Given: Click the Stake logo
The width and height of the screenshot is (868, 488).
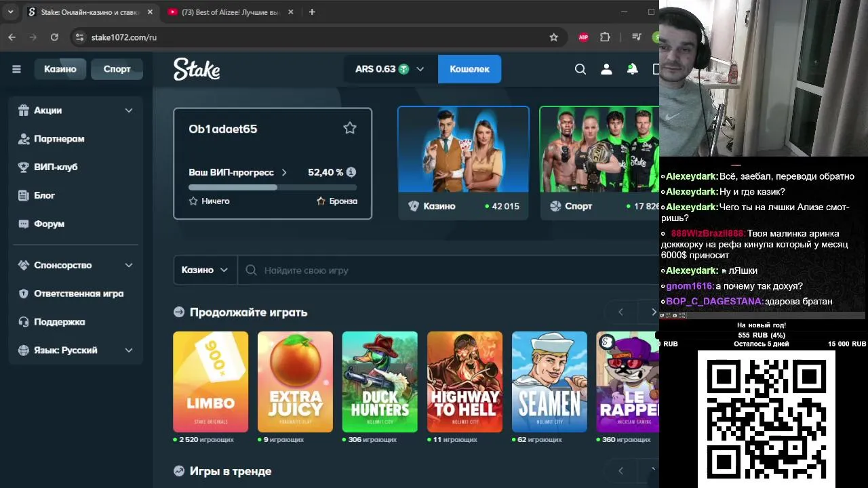Looking at the screenshot, I should [x=197, y=69].
